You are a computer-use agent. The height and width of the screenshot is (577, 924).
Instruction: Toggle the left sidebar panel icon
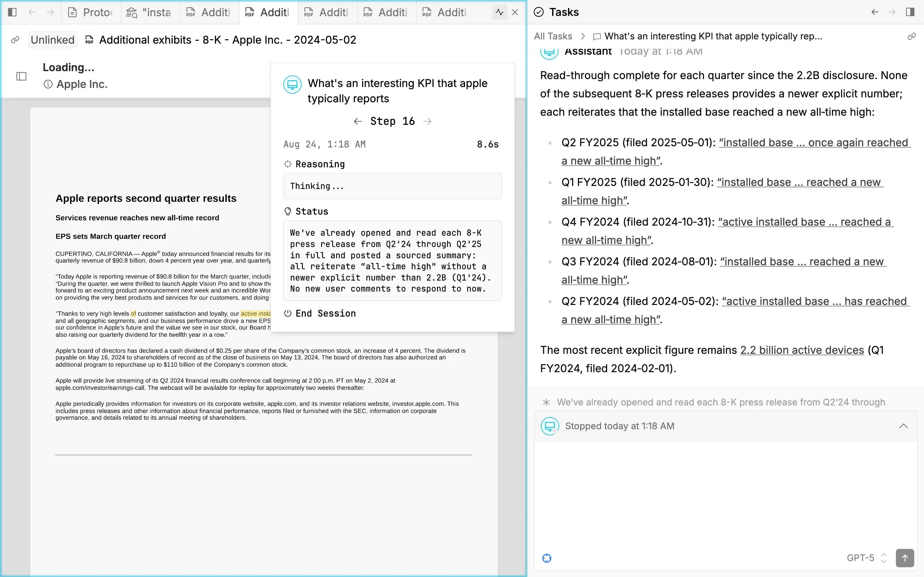tap(12, 12)
